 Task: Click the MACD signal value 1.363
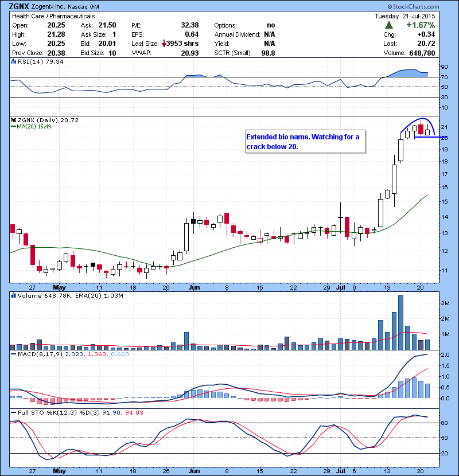[97, 354]
